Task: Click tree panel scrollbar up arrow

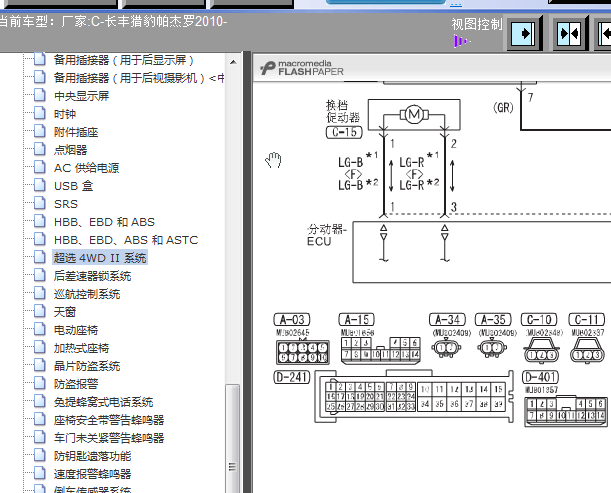Action: [x=233, y=62]
